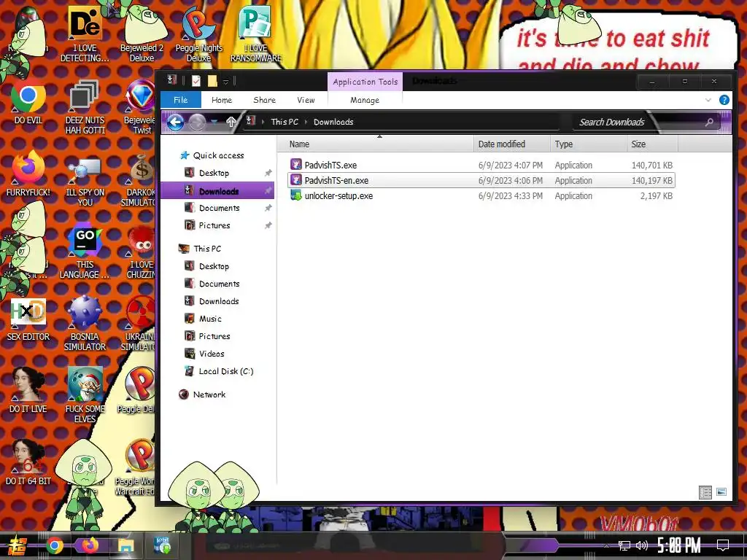Select This PC in the navigation pane

tap(206, 249)
